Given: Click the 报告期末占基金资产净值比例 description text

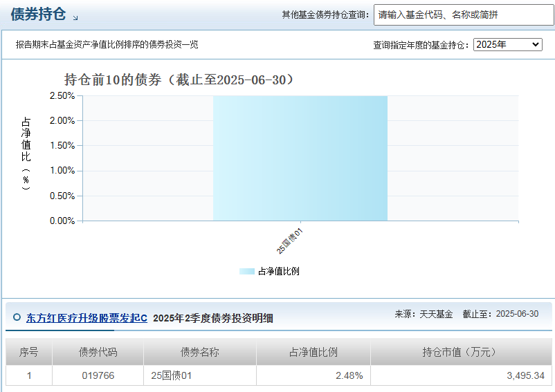Looking at the screenshot, I should click(107, 44).
